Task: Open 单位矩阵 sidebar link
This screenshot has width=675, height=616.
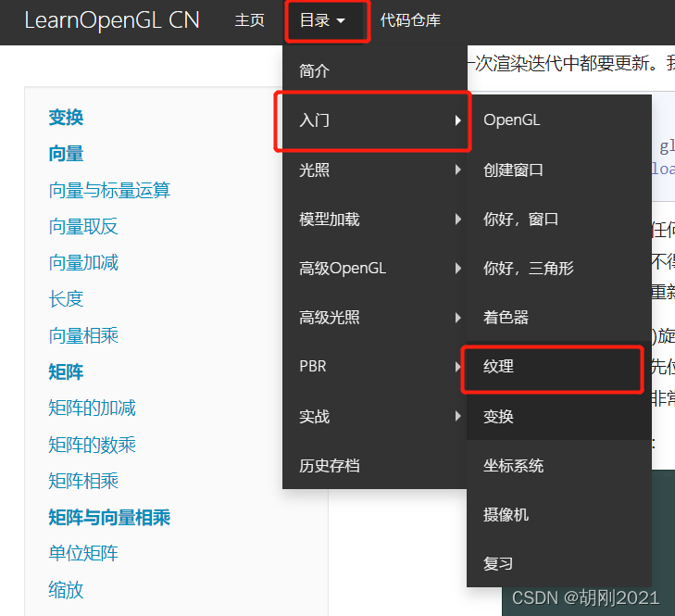Action: click(x=83, y=553)
